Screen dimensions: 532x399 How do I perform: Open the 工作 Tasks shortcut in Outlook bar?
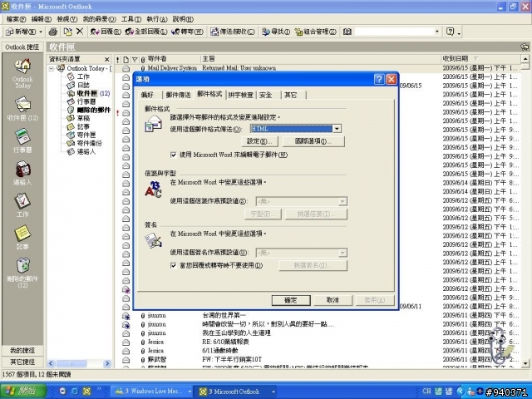point(22,205)
